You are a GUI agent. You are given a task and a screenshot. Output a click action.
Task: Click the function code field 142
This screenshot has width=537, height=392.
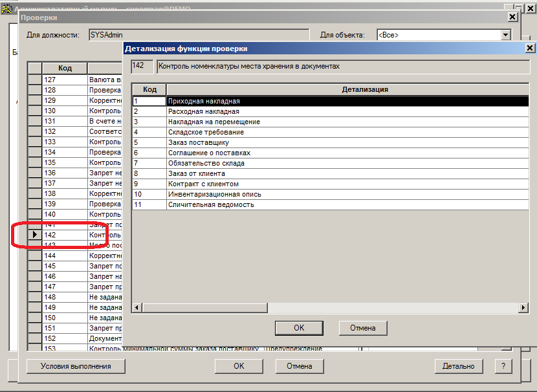142,67
